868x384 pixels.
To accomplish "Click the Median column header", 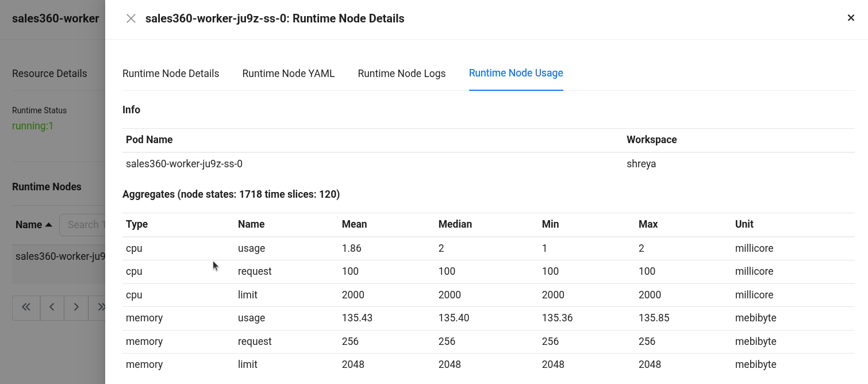I will click(x=455, y=224).
